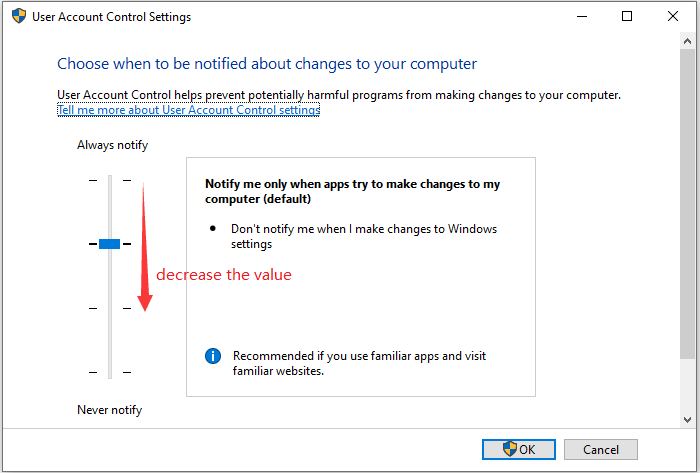Click the scrollbar down arrow
The height and width of the screenshot is (473, 700).
click(x=688, y=419)
